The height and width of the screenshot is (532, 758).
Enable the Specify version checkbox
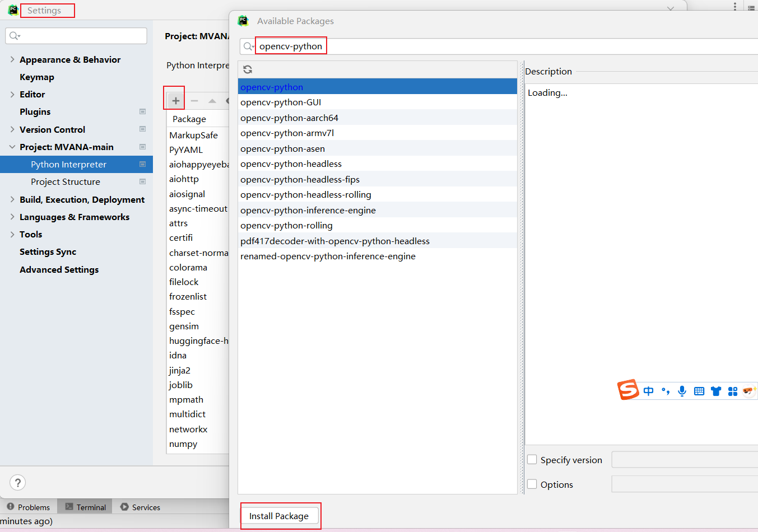[532, 459]
